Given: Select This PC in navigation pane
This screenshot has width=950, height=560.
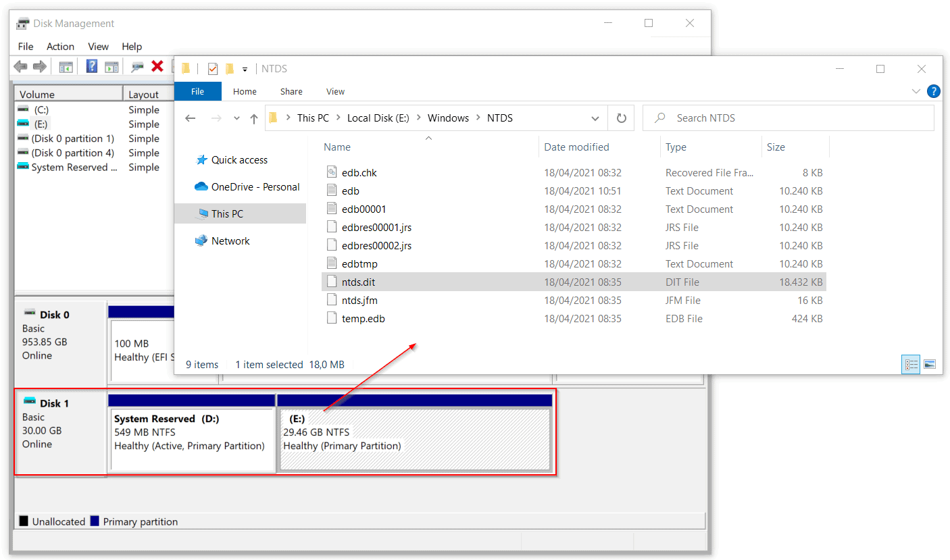Looking at the screenshot, I should tap(240, 213).
